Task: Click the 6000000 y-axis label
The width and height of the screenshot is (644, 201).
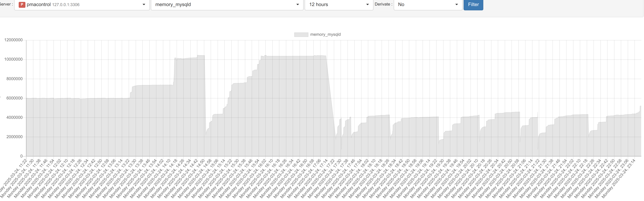Action: (14, 98)
